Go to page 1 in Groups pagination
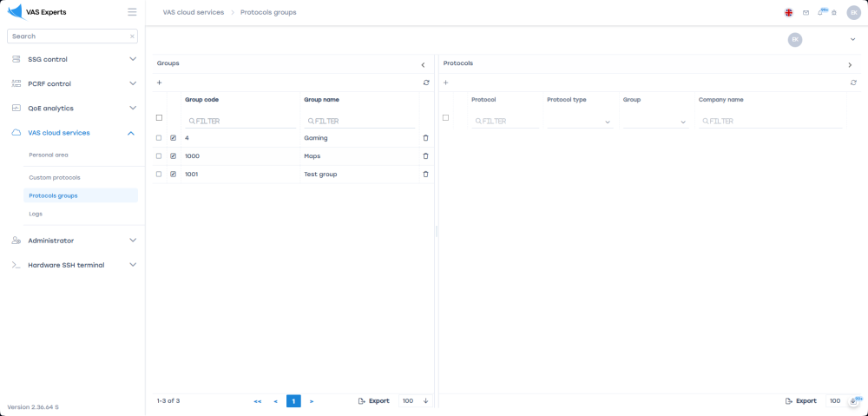The width and height of the screenshot is (868, 416). coord(293,401)
